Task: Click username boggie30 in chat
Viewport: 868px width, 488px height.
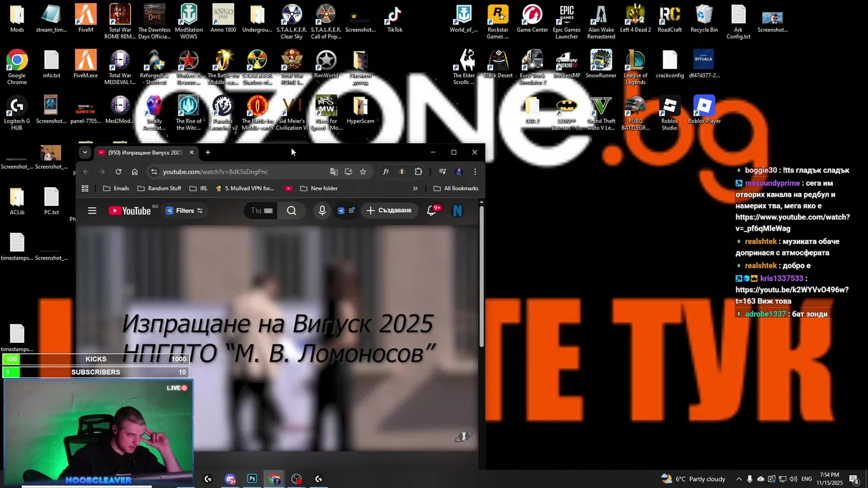Action: pos(761,170)
